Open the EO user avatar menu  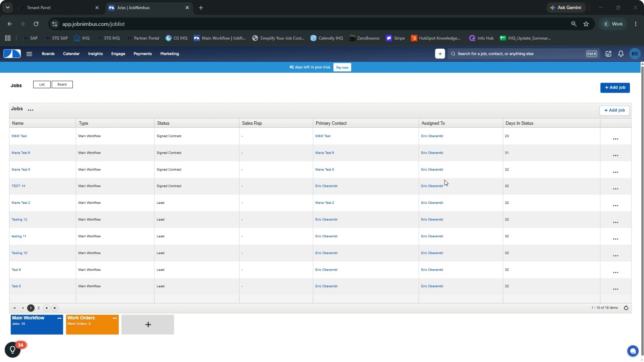point(635,54)
